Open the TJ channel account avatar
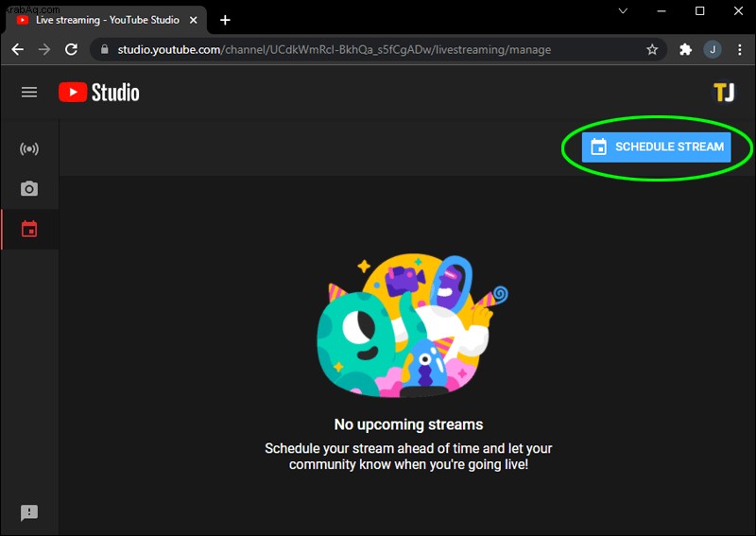This screenshot has height=536, width=756. point(724,92)
